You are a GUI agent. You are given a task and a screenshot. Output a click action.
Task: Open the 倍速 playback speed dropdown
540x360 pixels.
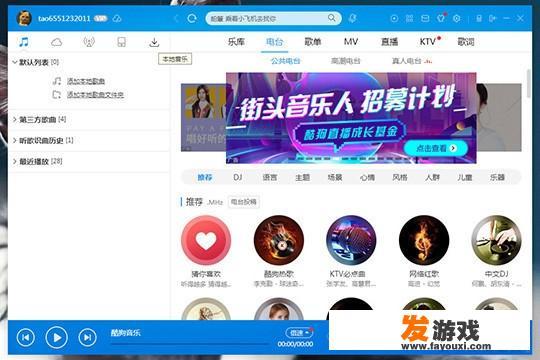pos(299,332)
